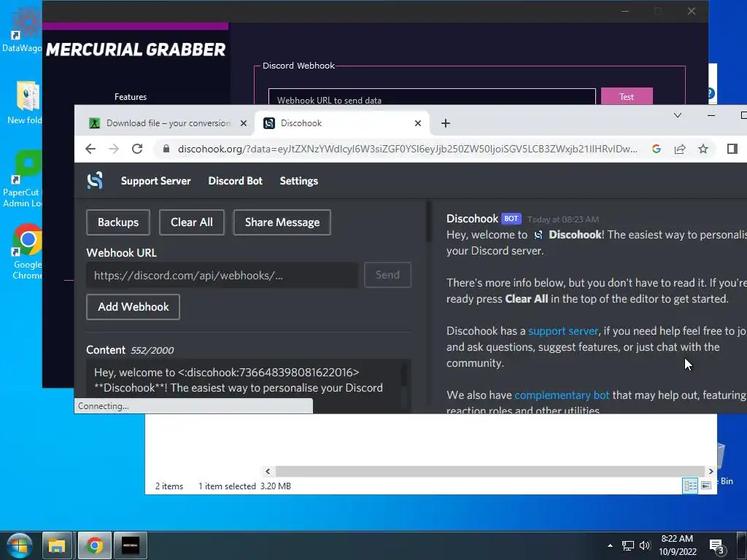The width and height of the screenshot is (747, 560).
Task: Select PaperCut Admin desktop shortcut
Action: coord(22,179)
